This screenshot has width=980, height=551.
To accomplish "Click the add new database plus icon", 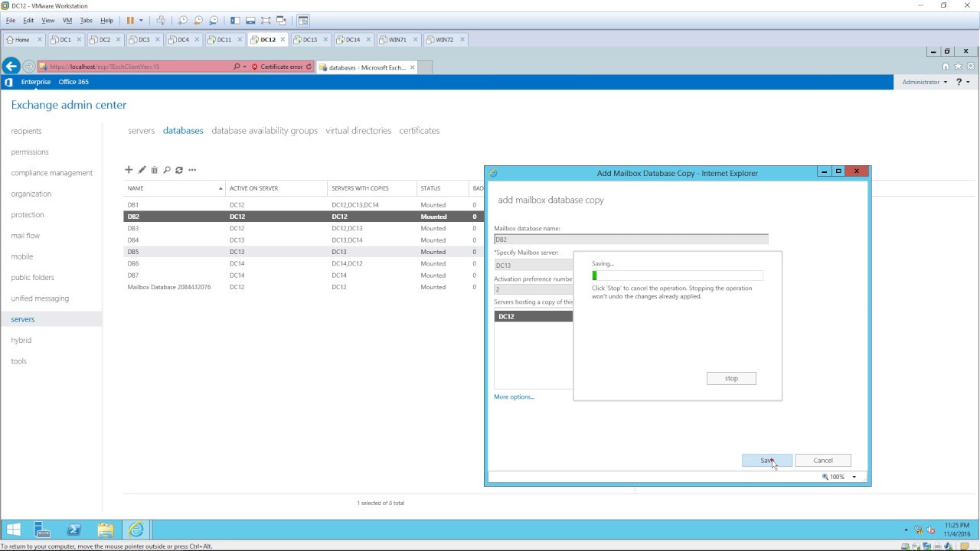I will point(129,170).
